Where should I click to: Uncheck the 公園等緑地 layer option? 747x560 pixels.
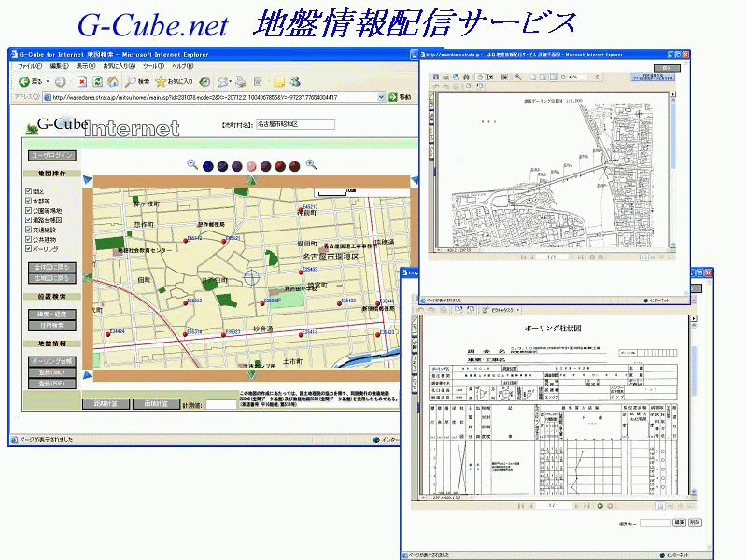point(28,210)
